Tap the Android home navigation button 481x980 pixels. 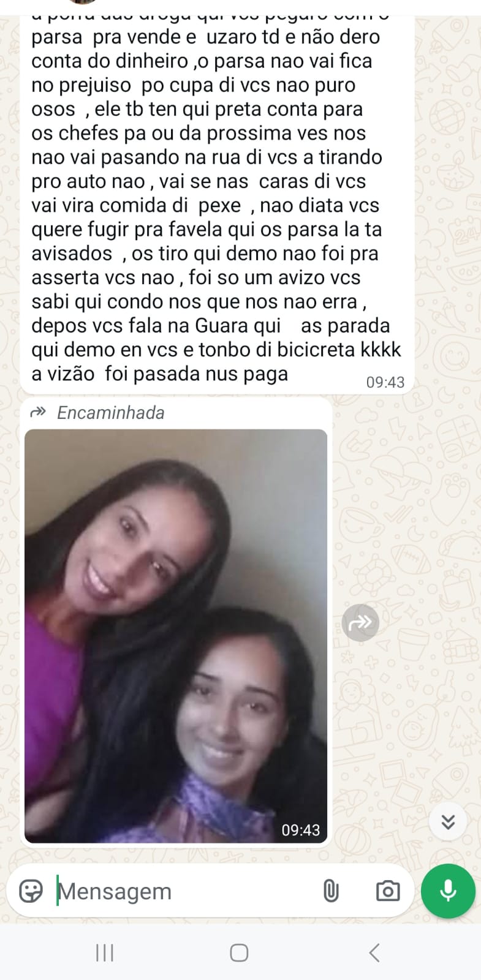click(239, 952)
